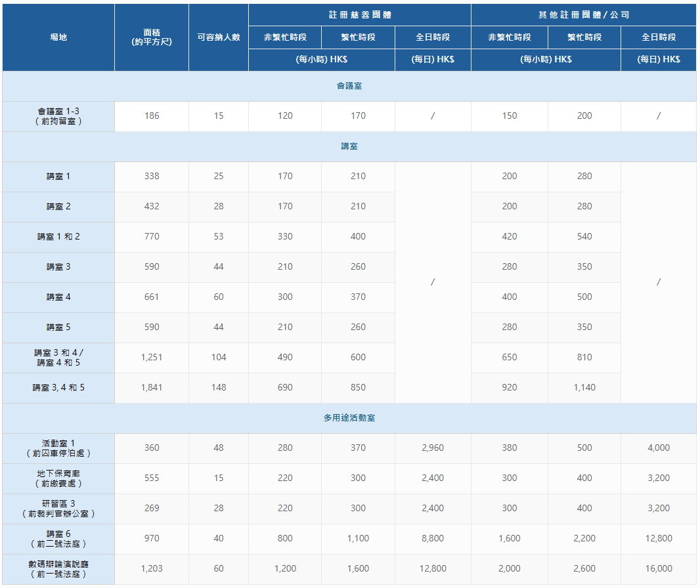Select the charity off-peak rate 330
Viewport: 700px width, 588px height.
285,236
